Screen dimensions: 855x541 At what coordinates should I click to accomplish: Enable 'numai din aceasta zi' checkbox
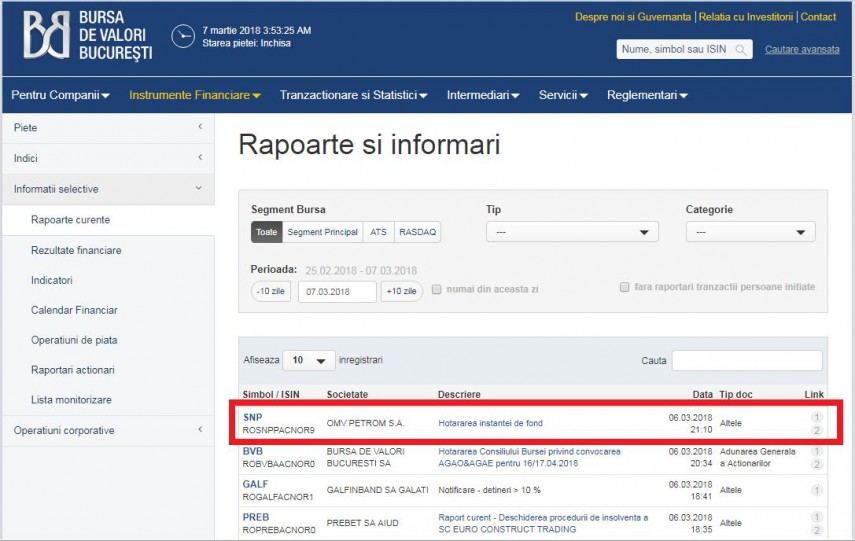(x=437, y=290)
